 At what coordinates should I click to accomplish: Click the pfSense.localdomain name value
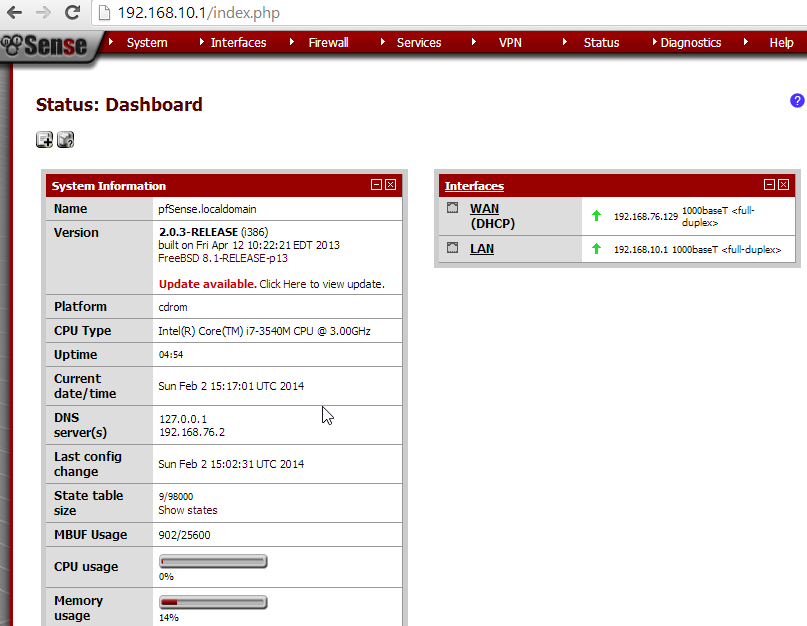[x=207, y=209]
